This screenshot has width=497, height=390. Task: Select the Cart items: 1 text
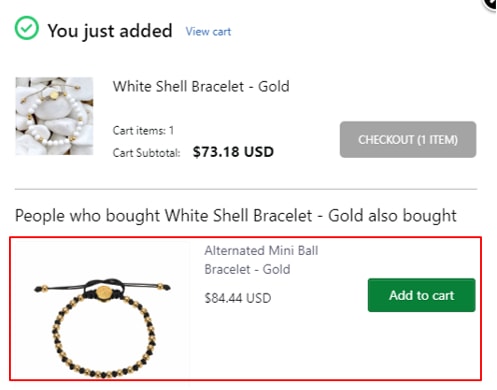(143, 130)
